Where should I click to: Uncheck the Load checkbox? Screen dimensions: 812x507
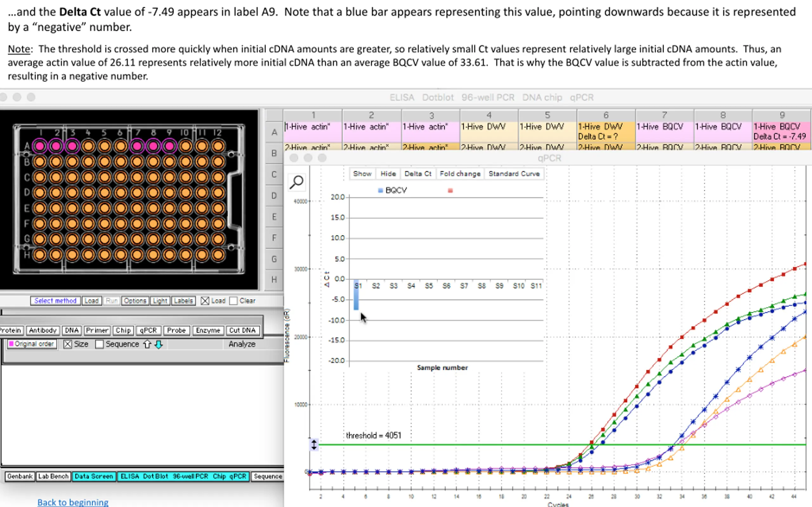coord(205,301)
